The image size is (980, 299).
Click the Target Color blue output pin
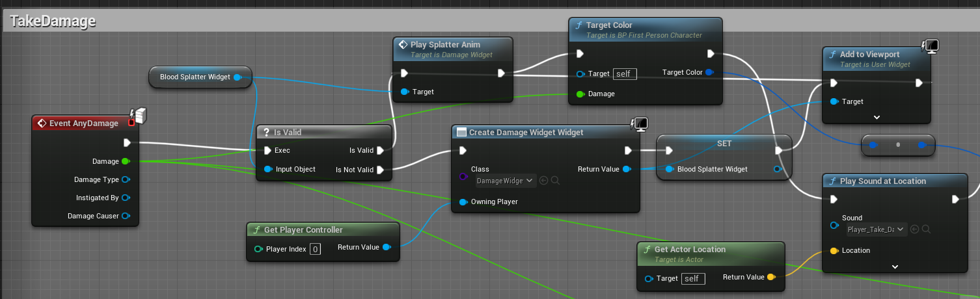coord(709,73)
